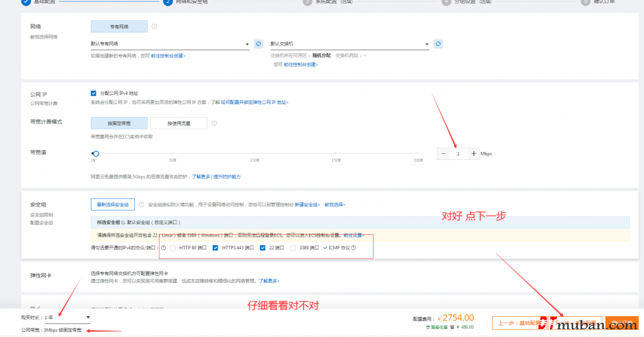Refresh the 默认交换机 switch list

pyautogui.click(x=438, y=44)
